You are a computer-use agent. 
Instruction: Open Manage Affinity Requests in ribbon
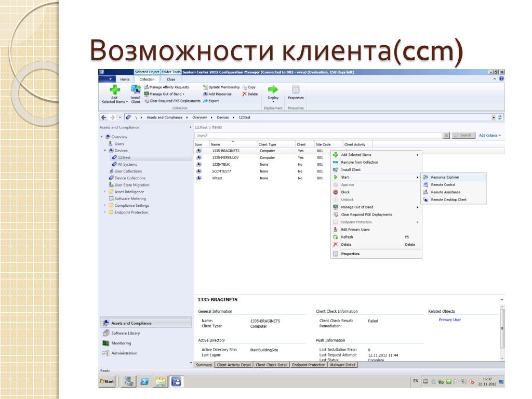tap(166, 87)
